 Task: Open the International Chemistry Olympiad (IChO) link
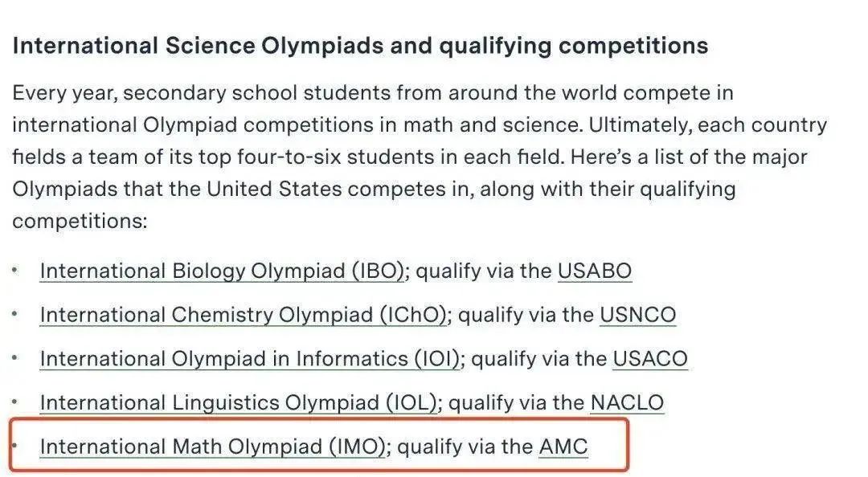[243, 315]
